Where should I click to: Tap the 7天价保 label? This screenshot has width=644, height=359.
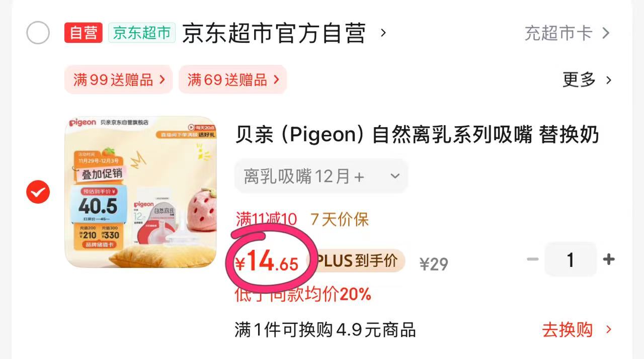(x=340, y=219)
